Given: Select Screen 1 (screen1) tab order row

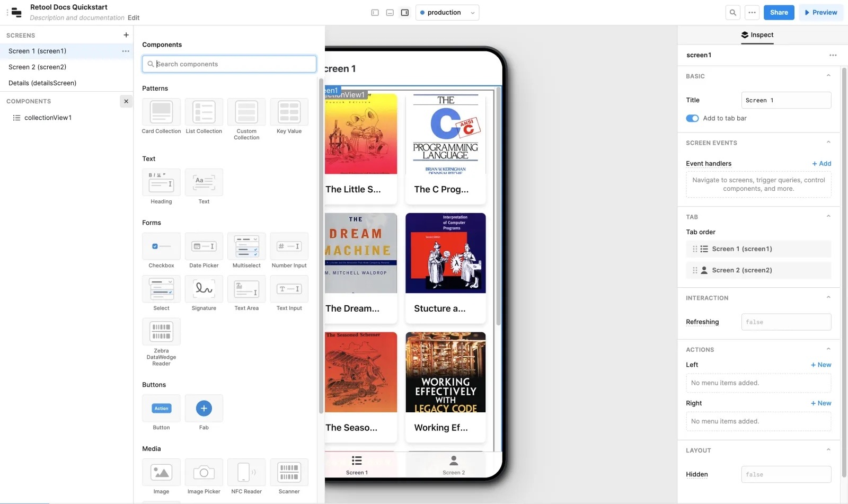Looking at the screenshot, I should [x=758, y=249].
